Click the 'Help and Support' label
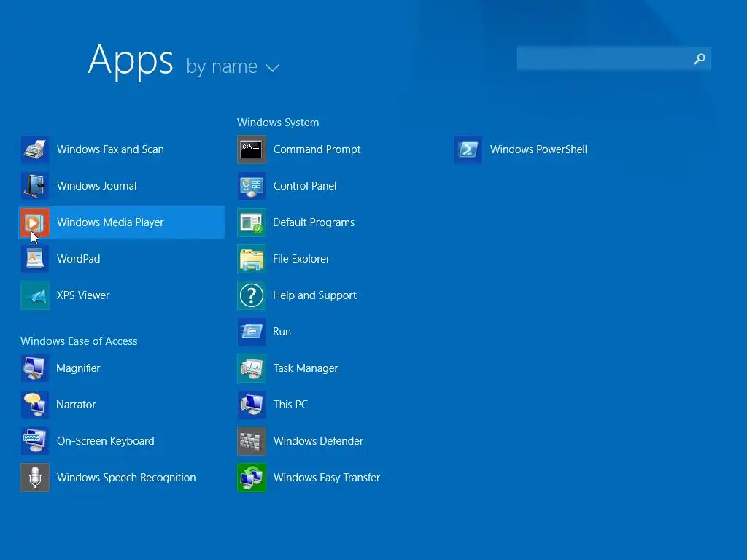 (x=314, y=295)
